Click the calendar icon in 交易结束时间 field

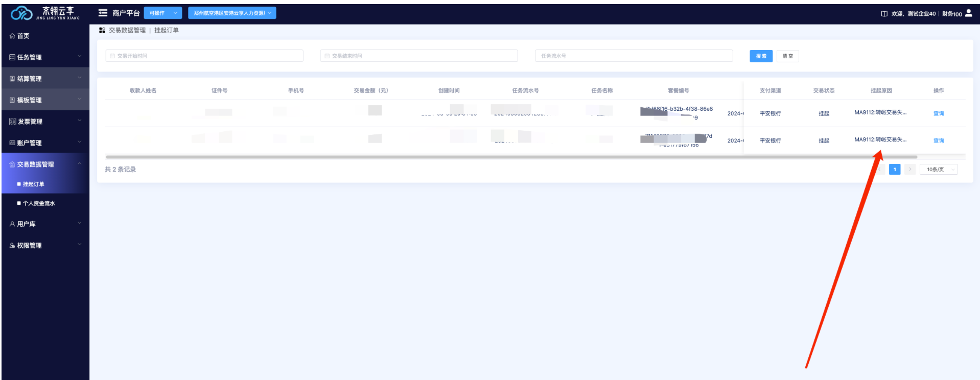(x=327, y=56)
